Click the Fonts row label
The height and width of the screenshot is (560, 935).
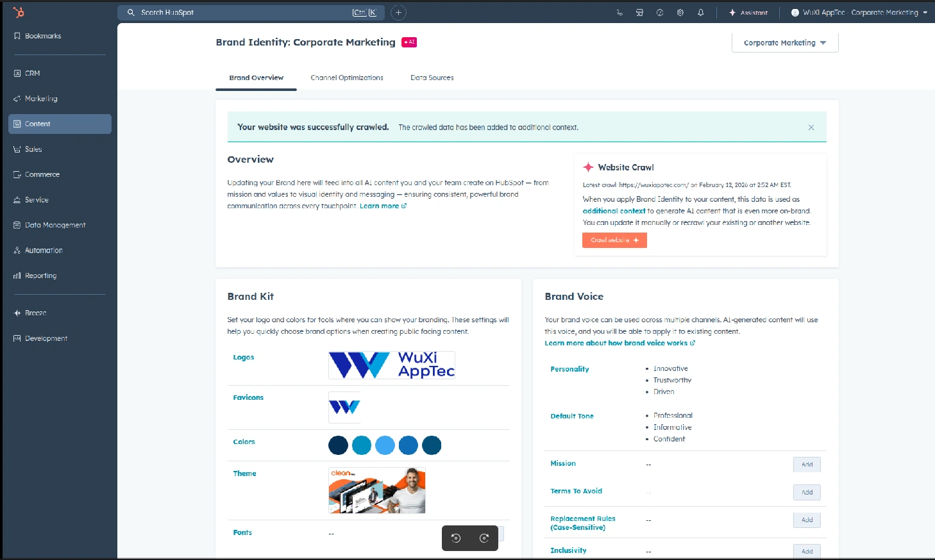point(242,532)
